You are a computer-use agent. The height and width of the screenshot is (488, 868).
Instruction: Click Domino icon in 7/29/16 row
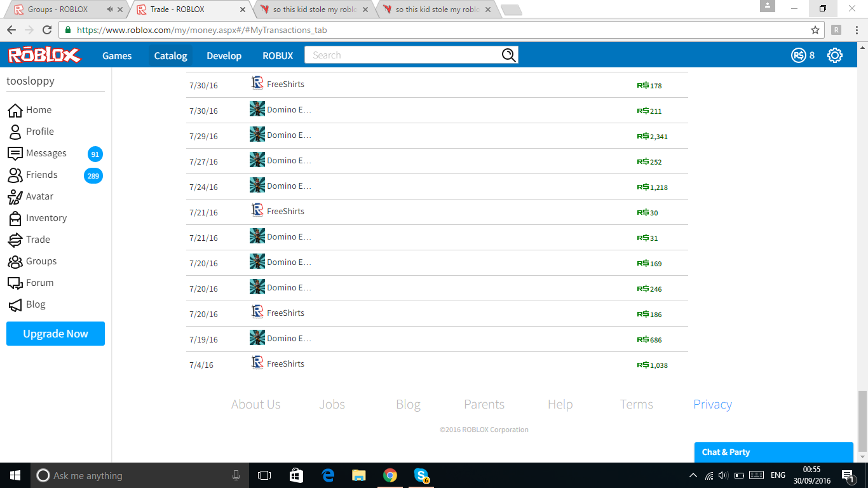tap(257, 134)
